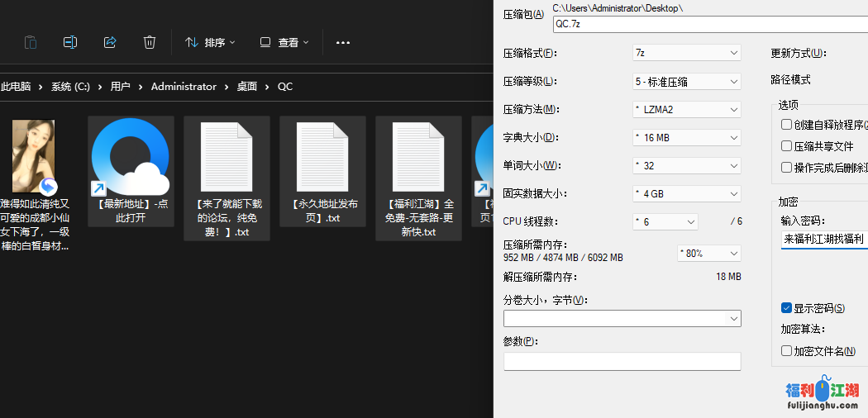Image resolution: width=868 pixels, height=418 pixels.
Task: Select the 【永久地址发布页】.txt file icon
Action: coord(322,157)
